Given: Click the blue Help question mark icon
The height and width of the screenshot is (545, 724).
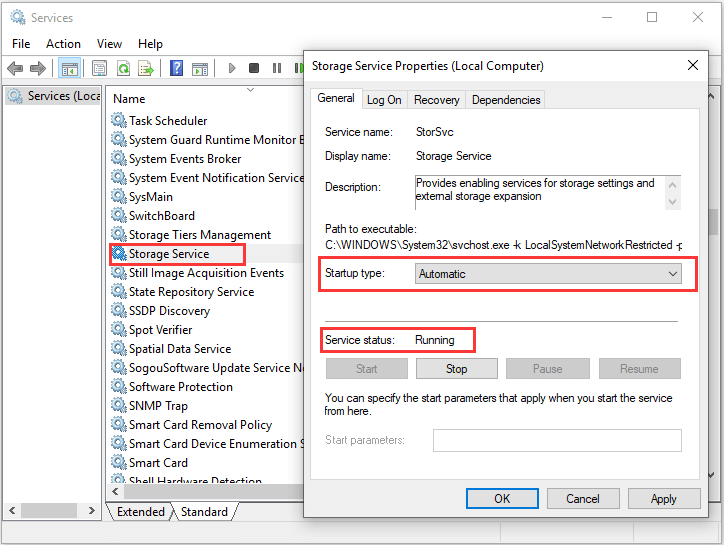Looking at the screenshot, I should (x=176, y=68).
